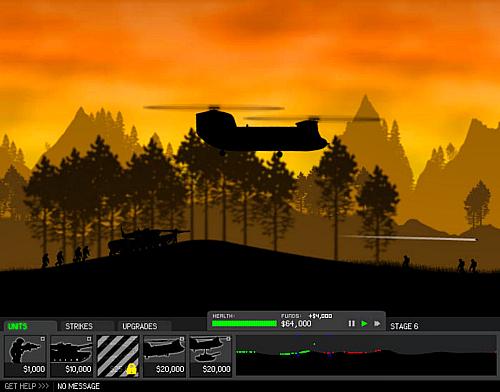Buy the $1,000 infantry soldier unit
This screenshot has height=392, width=500.
pyautogui.click(x=26, y=356)
